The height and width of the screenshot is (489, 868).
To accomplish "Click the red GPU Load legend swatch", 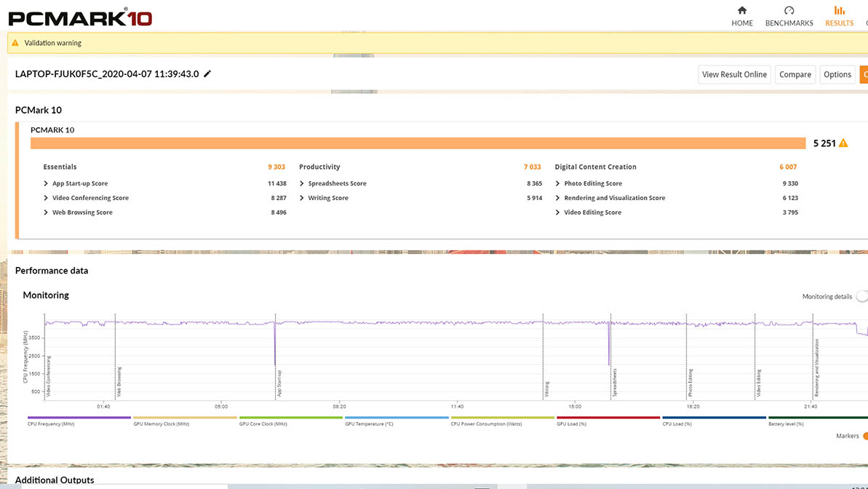I will pos(608,418).
